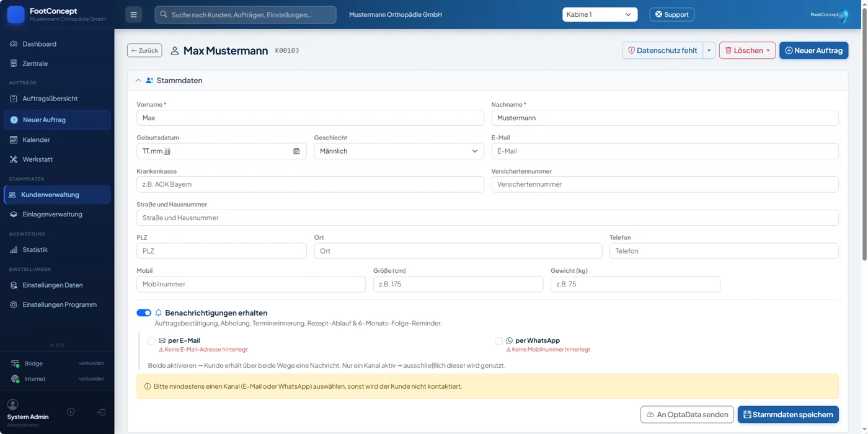
Task: Click the user avatar icon of System Admin
Action: (x=12, y=404)
